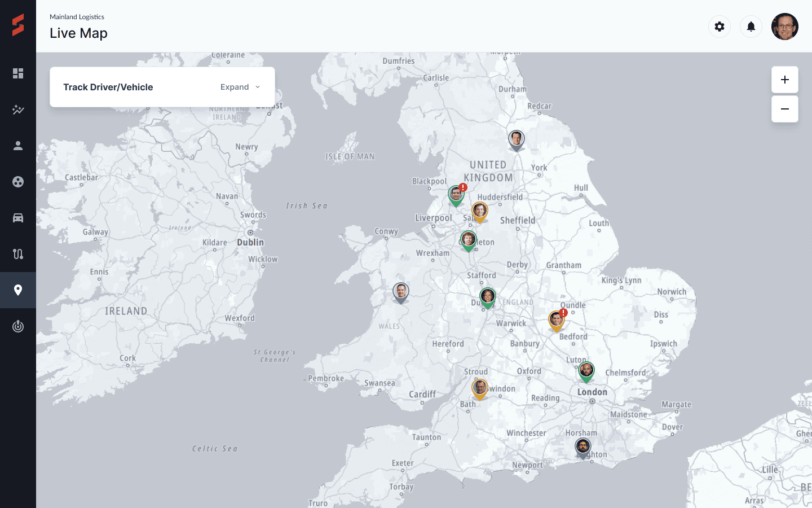Open the Dashboard grid icon in sidebar

[18, 73]
